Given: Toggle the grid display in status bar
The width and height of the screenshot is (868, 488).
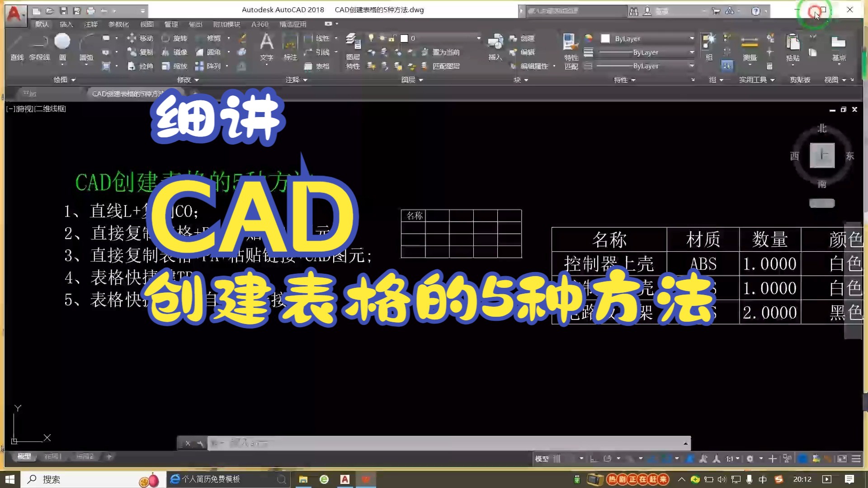Looking at the screenshot, I should [x=557, y=459].
